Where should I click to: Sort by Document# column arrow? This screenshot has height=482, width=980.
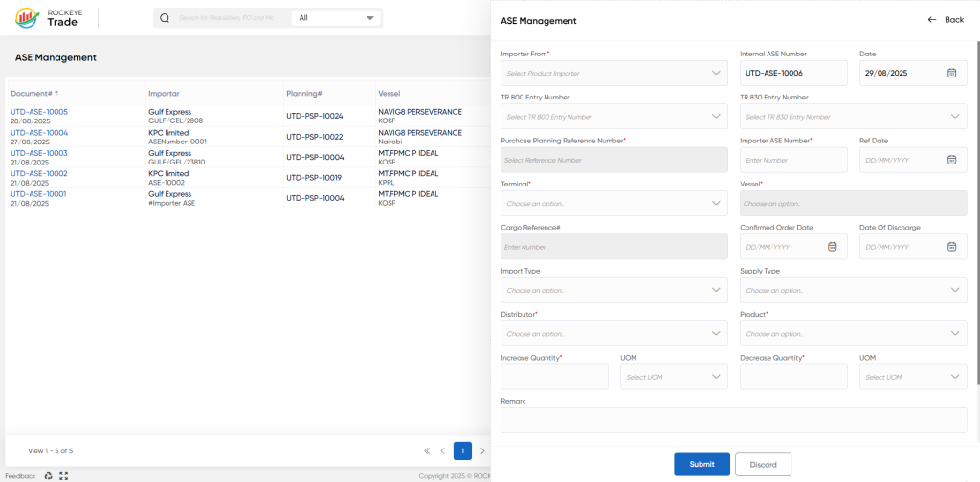(56, 93)
